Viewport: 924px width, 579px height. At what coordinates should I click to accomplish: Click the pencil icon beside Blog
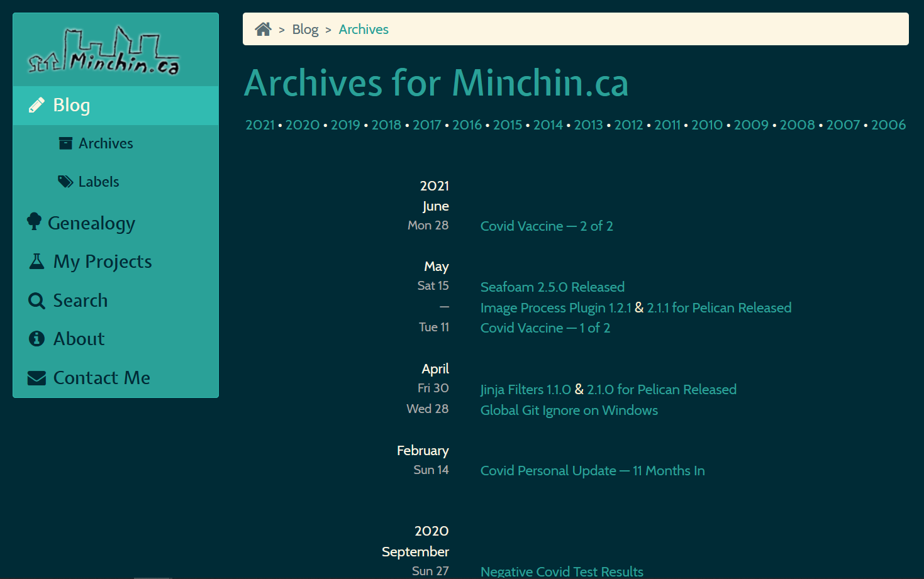click(x=36, y=105)
